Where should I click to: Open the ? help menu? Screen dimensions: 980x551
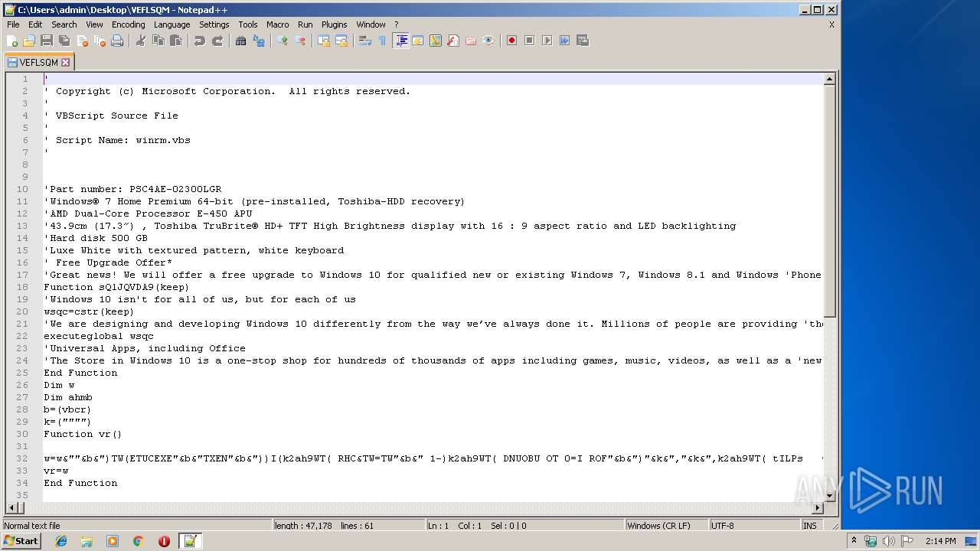pyautogui.click(x=397, y=24)
